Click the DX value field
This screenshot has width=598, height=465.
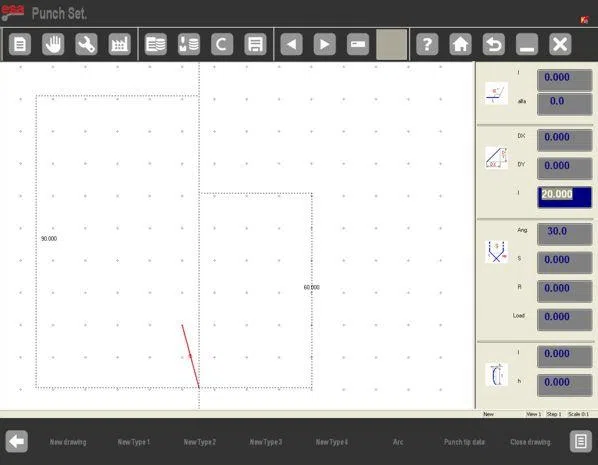pyautogui.click(x=564, y=140)
